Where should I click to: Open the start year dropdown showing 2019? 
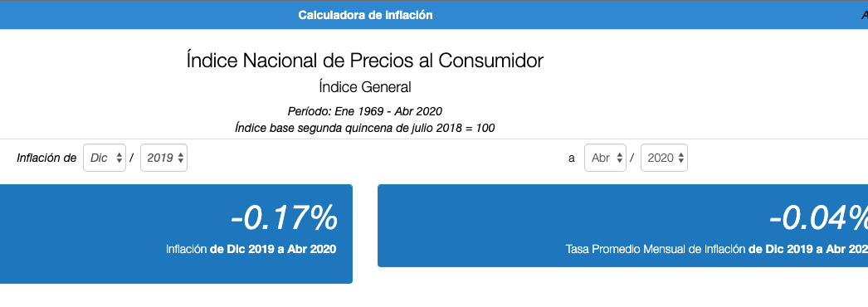163,158
